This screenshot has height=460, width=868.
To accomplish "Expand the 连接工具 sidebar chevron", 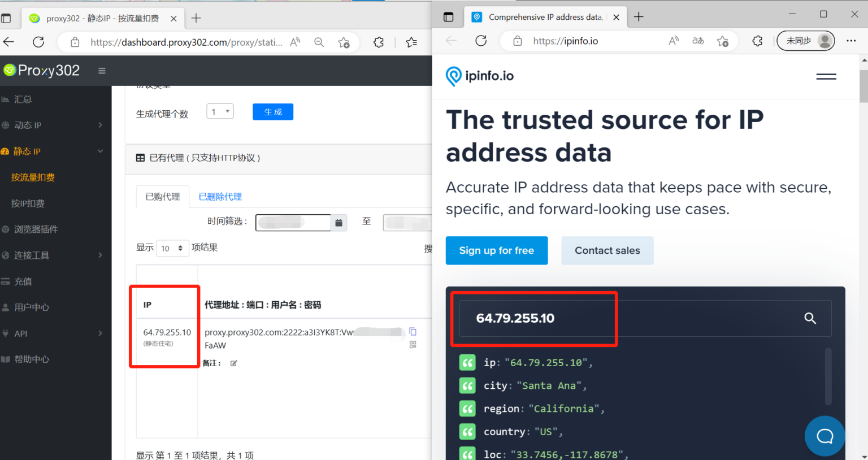I will tap(101, 255).
